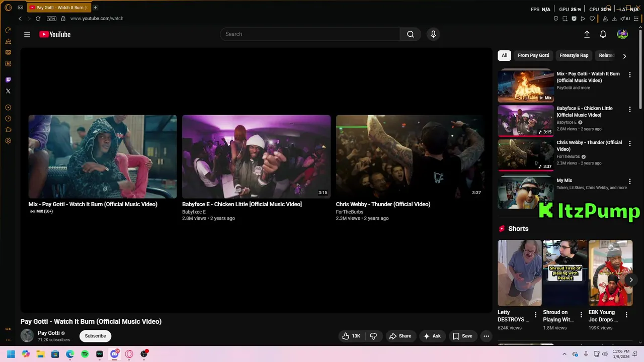Open Opera main menu logo
Viewport: 644px width, 362px height.
click(x=8, y=8)
